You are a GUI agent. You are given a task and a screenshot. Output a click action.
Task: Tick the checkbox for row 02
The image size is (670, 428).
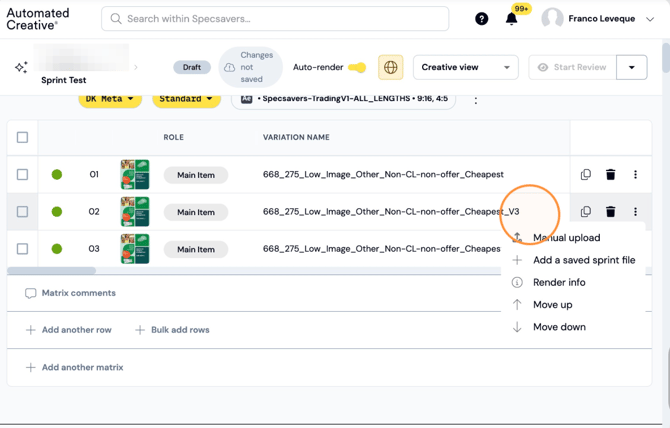pyautogui.click(x=22, y=211)
